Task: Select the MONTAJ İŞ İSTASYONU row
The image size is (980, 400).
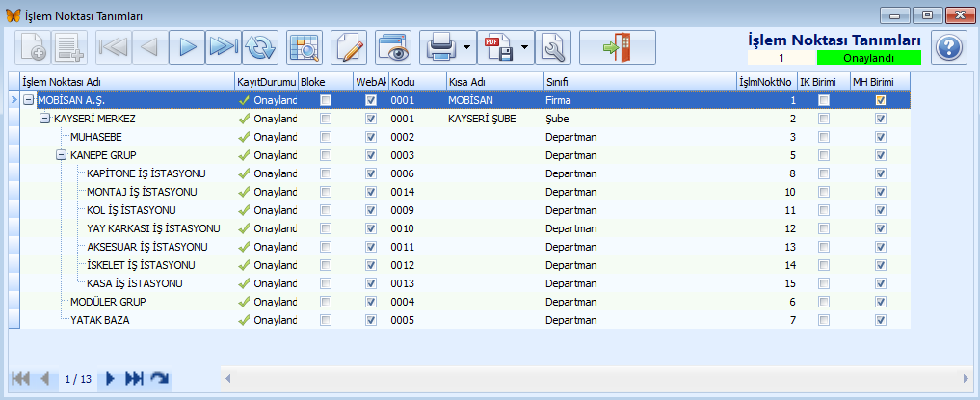Action: click(465, 192)
